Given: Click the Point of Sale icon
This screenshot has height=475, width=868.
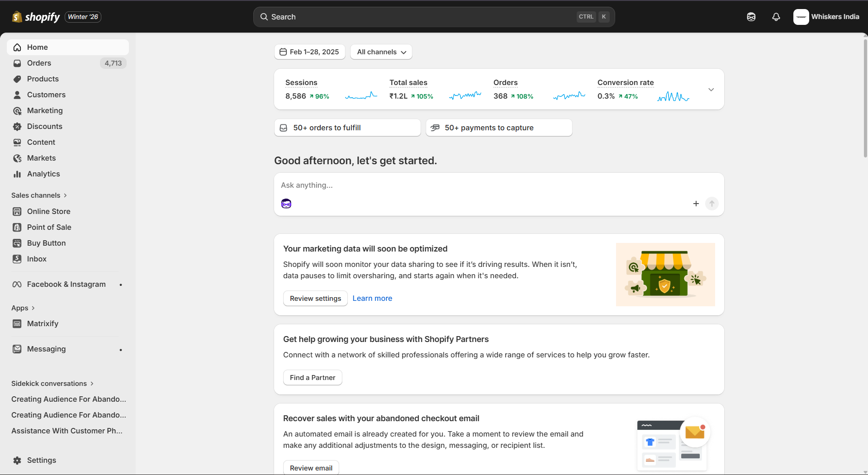Looking at the screenshot, I should tap(17, 227).
